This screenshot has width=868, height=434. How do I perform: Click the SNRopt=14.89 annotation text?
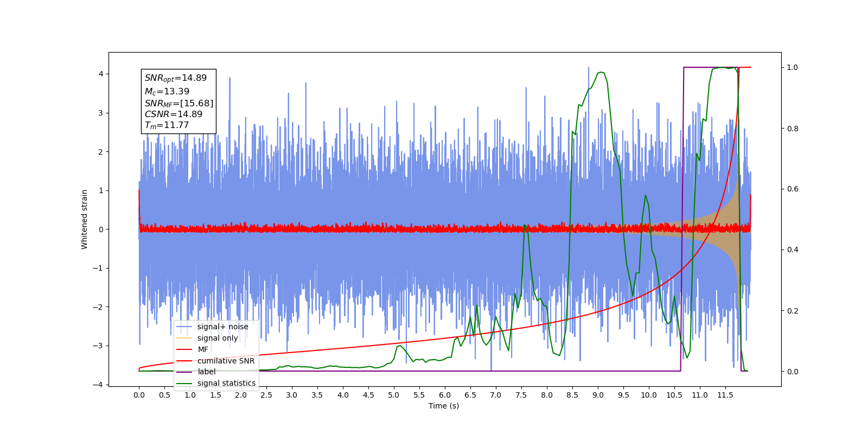point(176,78)
